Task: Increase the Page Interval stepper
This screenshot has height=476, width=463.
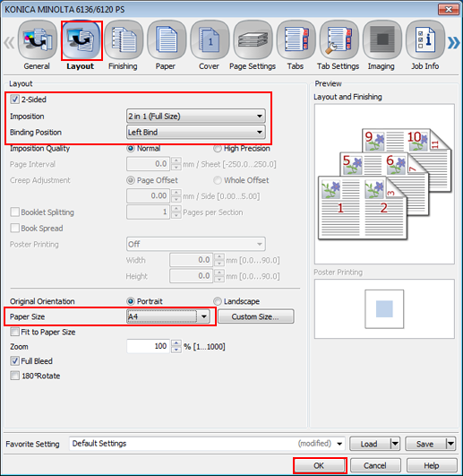Action: click(x=176, y=160)
